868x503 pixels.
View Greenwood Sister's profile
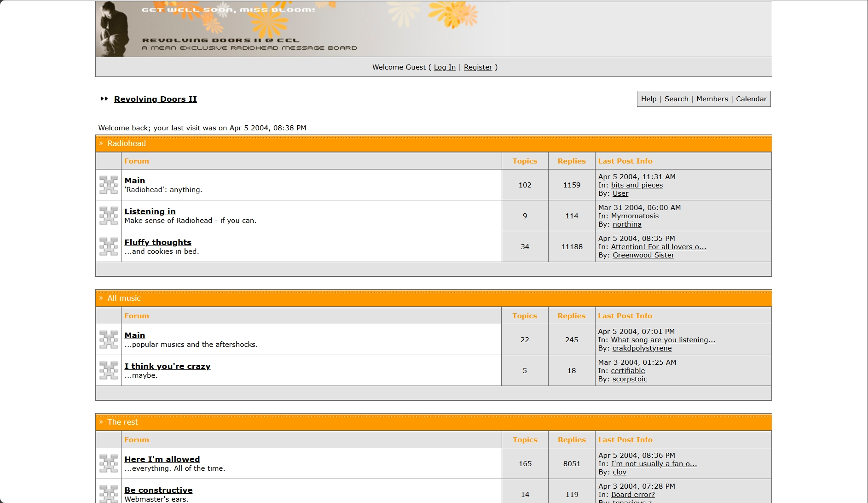(x=643, y=255)
